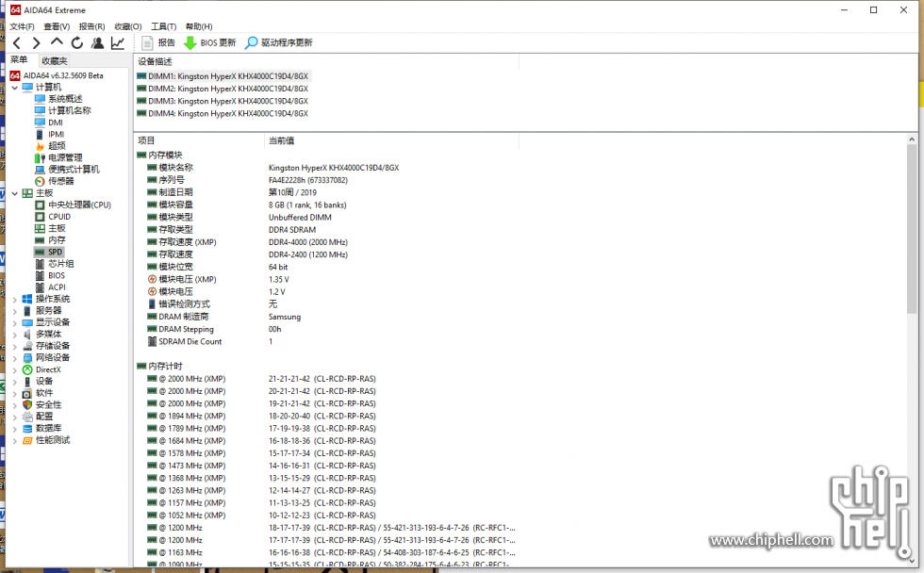Open the 帮助(H) menu
The height and width of the screenshot is (573, 924).
coord(199,26)
